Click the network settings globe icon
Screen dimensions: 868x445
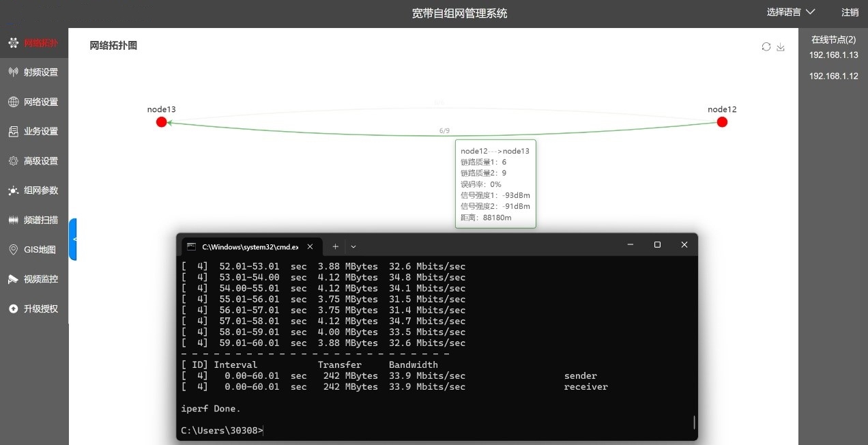pos(13,102)
